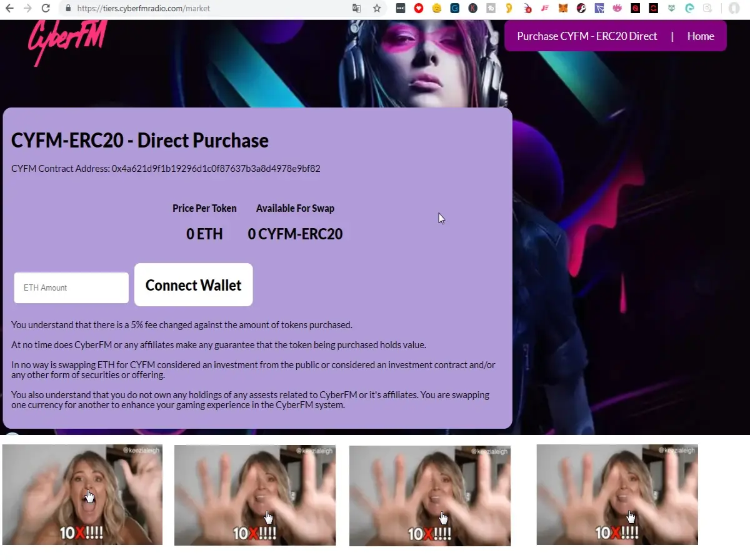Click the Price Per Token label
The width and height of the screenshot is (750, 560).
pyautogui.click(x=204, y=209)
